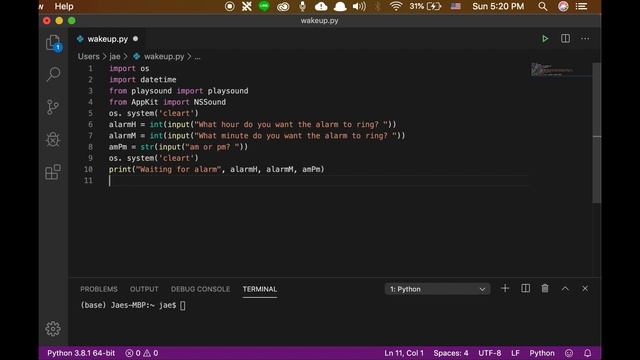Click Users in the breadcrumb path

(89, 56)
